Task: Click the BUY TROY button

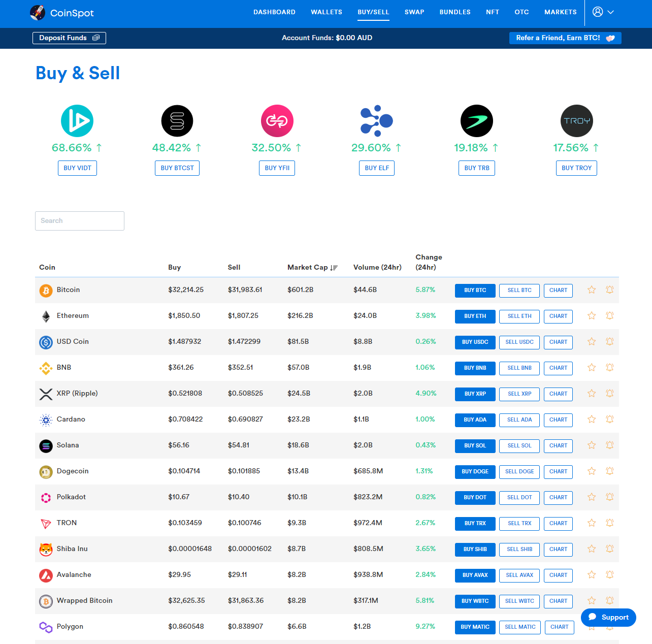Action: [x=577, y=168]
